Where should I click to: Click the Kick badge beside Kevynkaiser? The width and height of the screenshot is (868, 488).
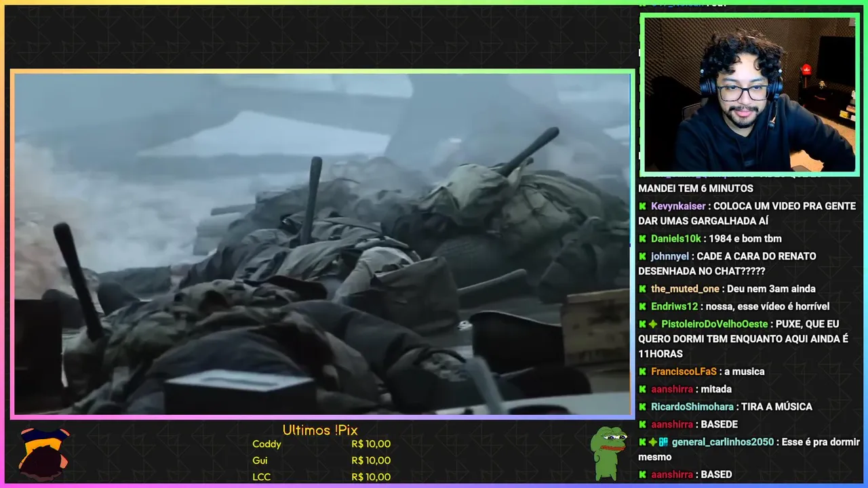click(x=642, y=206)
